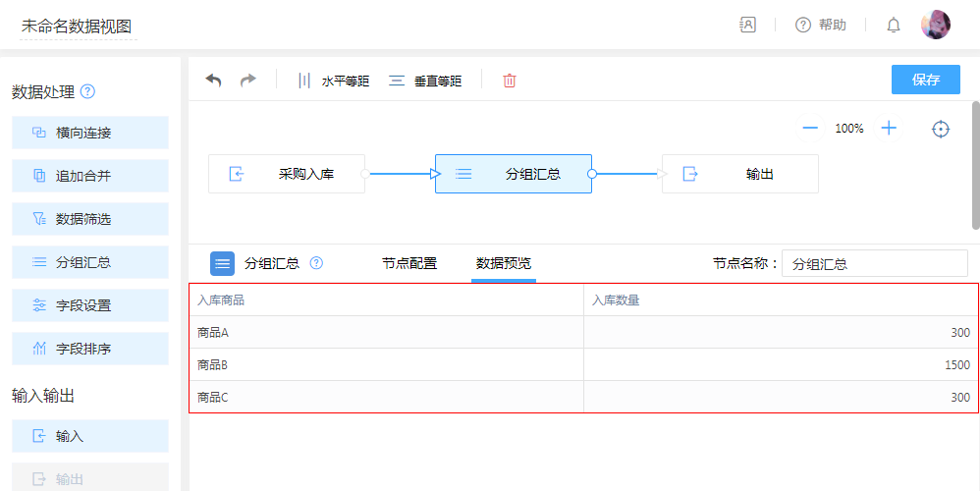Select the 采购入库 input node
Screen dimensions: 980x491
(x=287, y=174)
